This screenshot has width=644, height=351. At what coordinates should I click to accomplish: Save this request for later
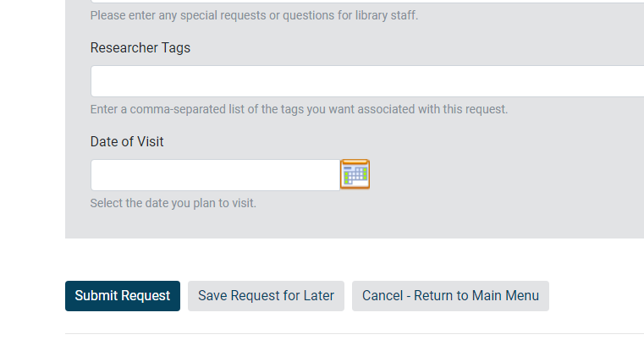coord(266,296)
